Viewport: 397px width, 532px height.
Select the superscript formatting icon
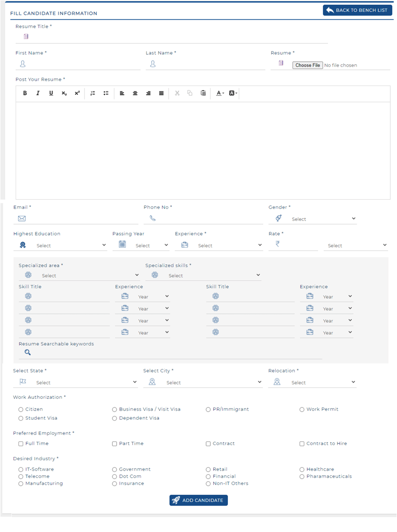tap(77, 93)
